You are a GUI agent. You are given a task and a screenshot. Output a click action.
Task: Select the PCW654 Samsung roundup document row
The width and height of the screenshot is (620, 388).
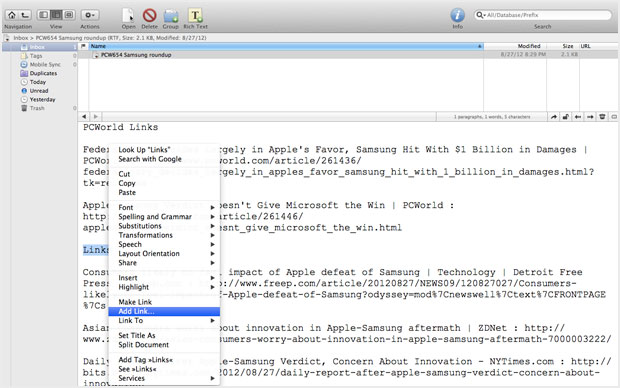[348, 55]
